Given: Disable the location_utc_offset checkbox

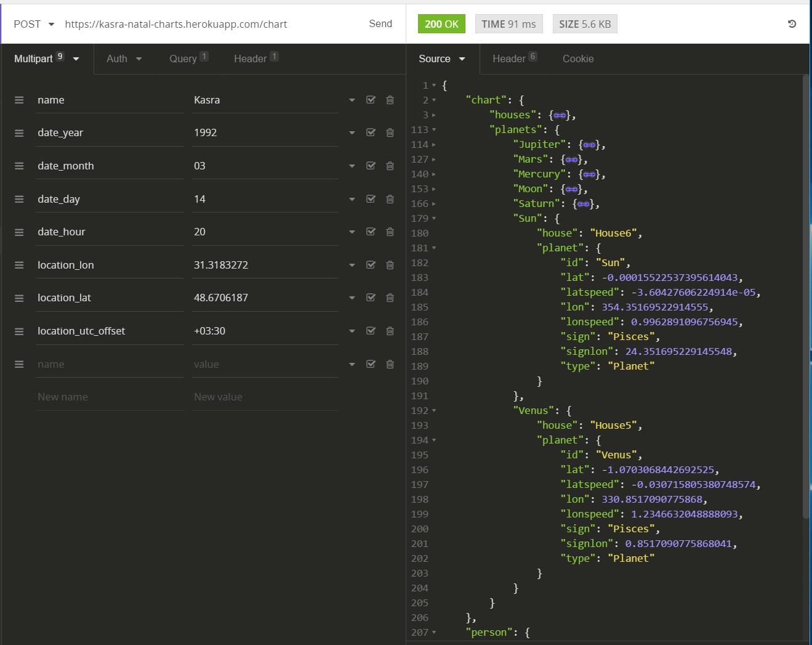Looking at the screenshot, I should click(371, 331).
